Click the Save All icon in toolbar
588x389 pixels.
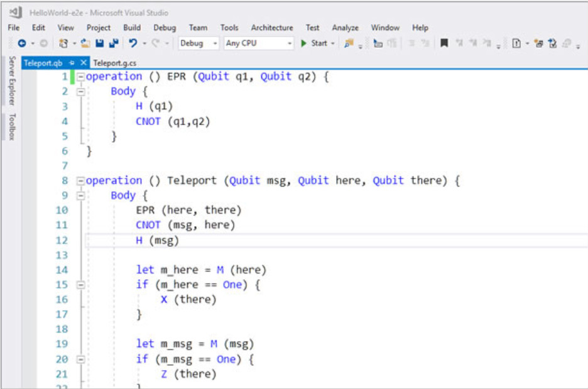tap(113, 43)
